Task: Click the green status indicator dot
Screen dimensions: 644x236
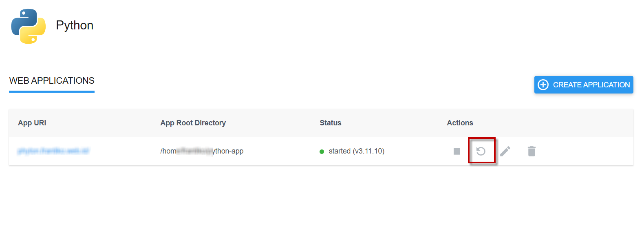Action: click(x=322, y=151)
